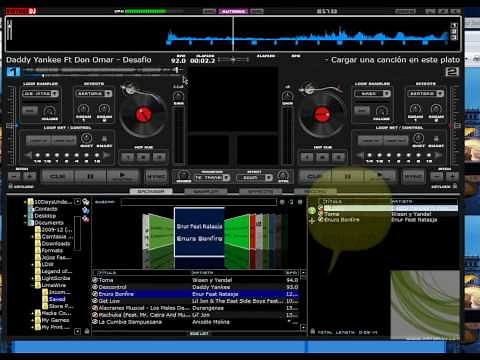The height and width of the screenshot is (360, 480).
Task: Trigger left deck hot cue 1
Action: coord(127,157)
